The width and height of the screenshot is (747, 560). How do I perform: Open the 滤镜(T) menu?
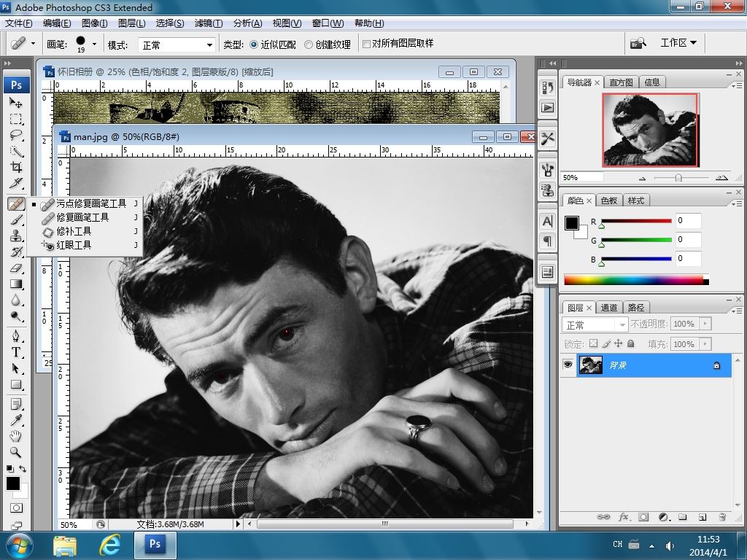209,23
